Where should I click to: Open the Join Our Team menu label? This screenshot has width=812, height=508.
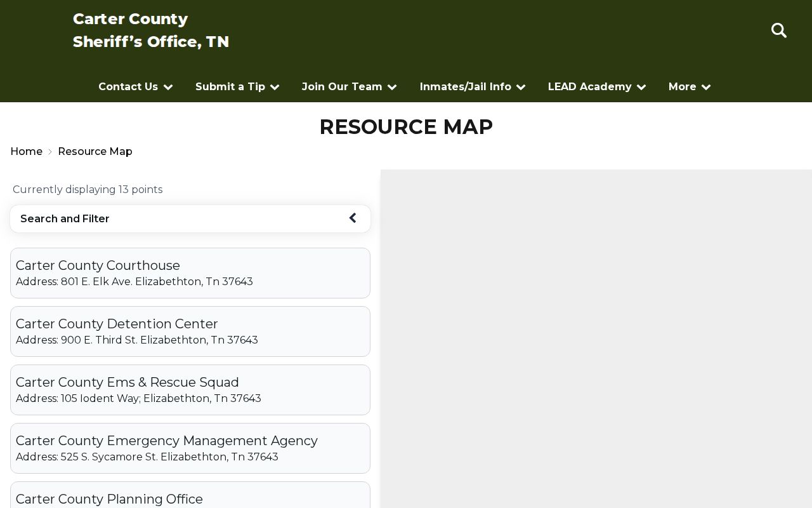342,86
